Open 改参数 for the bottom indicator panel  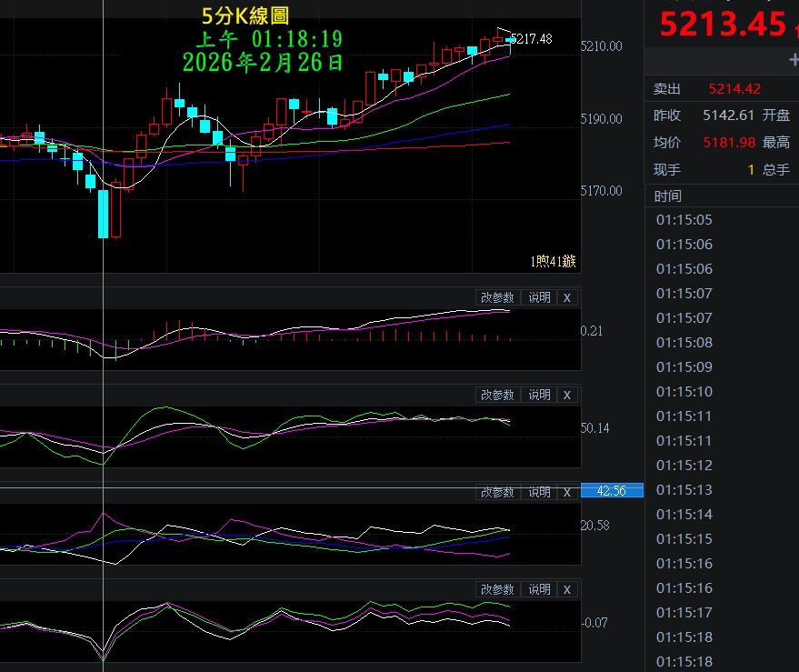pyautogui.click(x=497, y=589)
